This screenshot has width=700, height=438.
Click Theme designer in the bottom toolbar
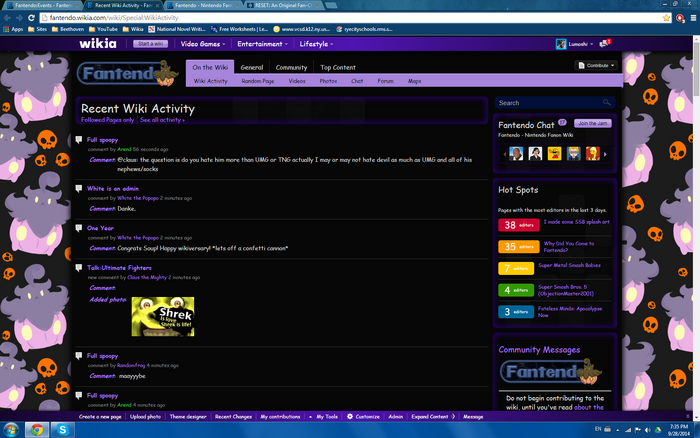click(188, 416)
